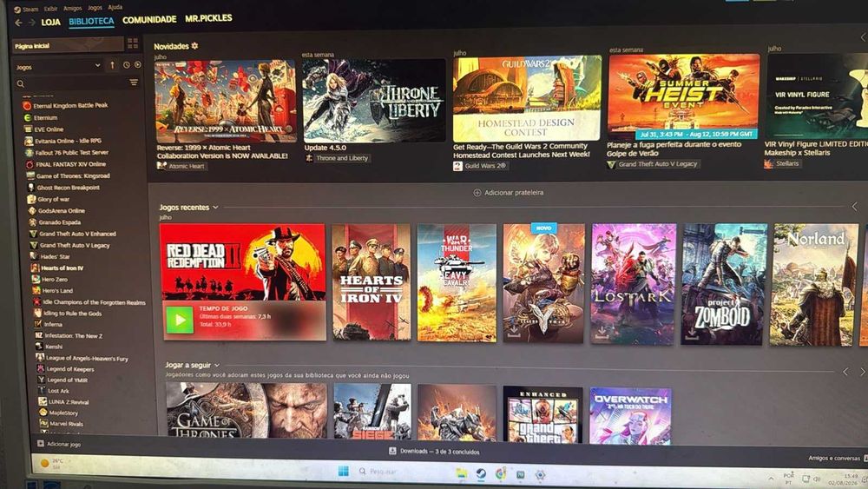Click the Adicionar prateleira plus icon
Image resolution: width=868 pixels, height=489 pixels.
click(477, 193)
